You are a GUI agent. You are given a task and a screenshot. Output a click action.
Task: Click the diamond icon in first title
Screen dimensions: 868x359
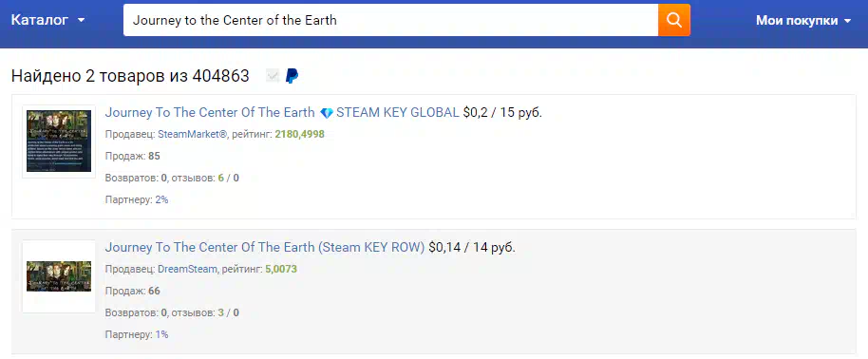[327, 113]
